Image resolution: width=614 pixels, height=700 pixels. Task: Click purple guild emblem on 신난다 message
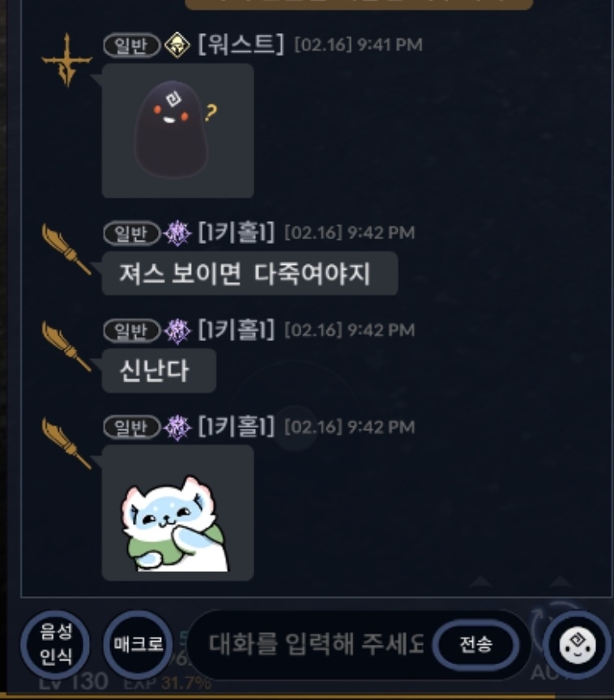point(177,331)
